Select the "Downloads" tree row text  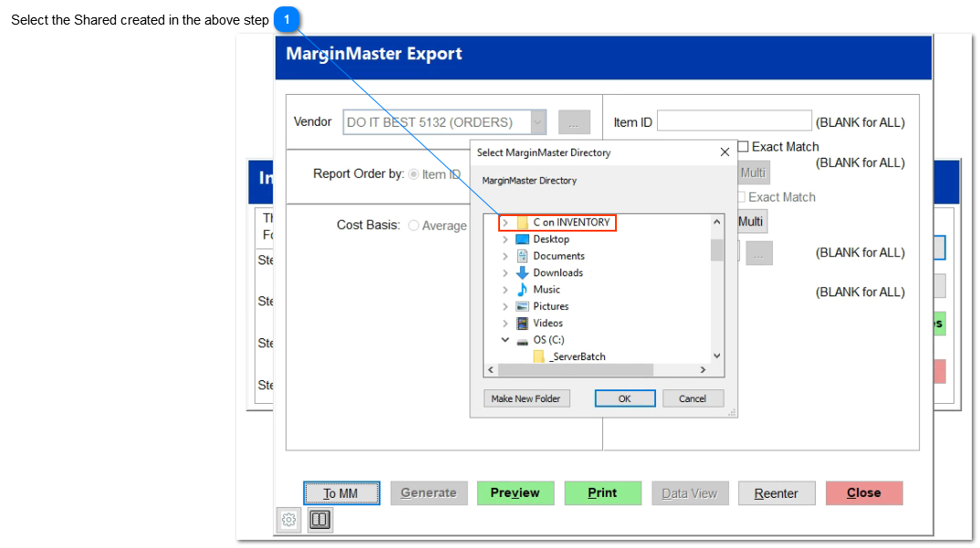(x=558, y=273)
